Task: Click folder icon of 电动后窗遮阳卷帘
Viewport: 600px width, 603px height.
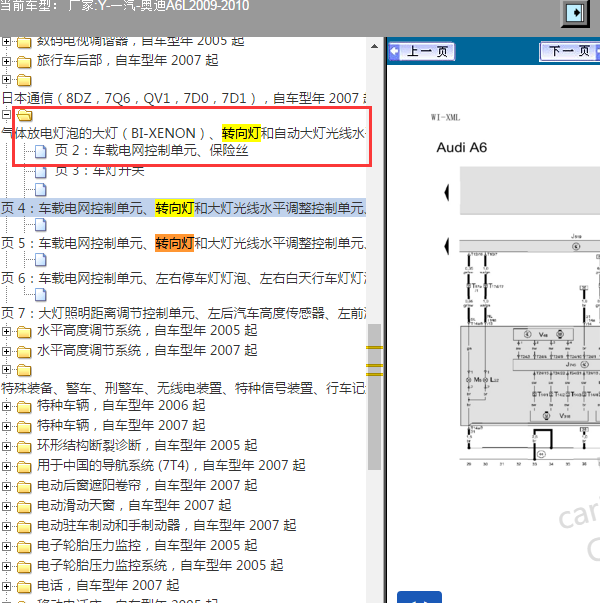Action: (x=24, y=487)
